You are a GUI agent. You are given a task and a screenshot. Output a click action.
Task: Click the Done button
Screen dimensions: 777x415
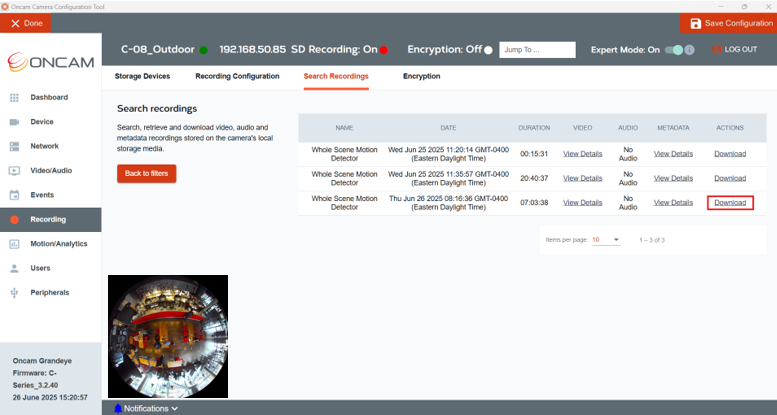click(25, 23)
